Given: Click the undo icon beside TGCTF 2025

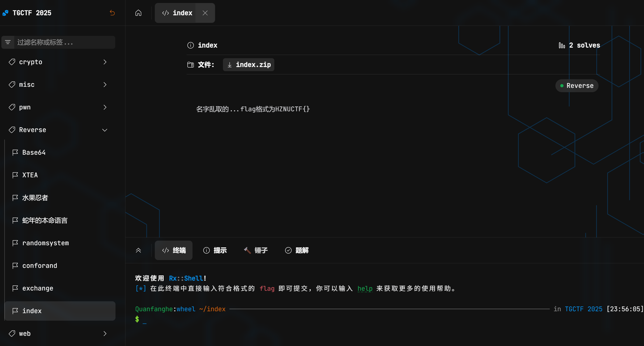Looking at the screenshot, I should pos(112,13).
